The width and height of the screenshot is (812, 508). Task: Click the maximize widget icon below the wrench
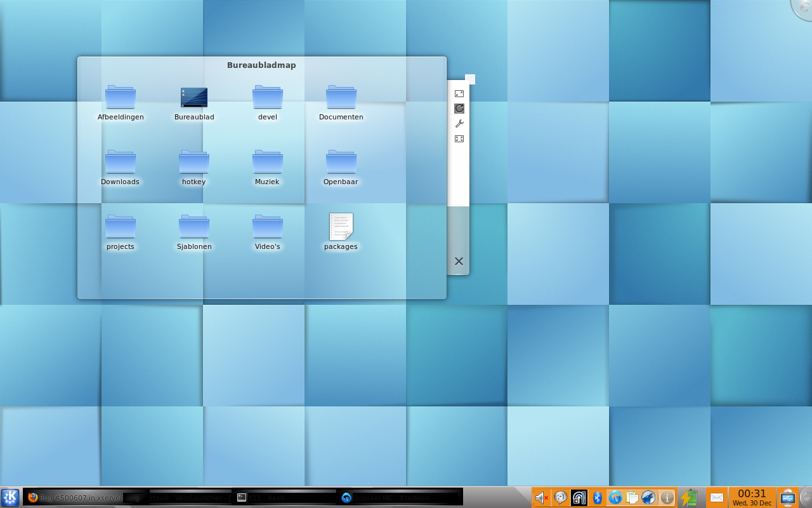459,138
